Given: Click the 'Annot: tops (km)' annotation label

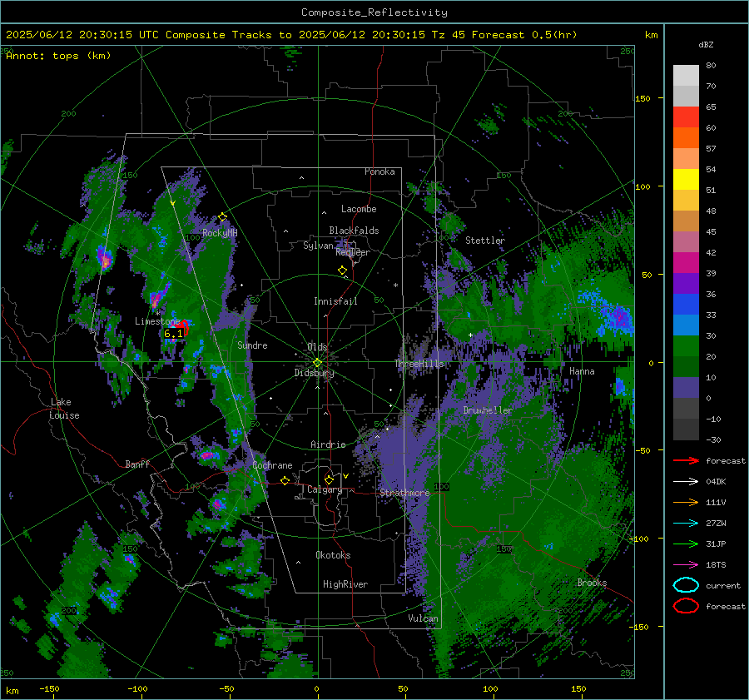Looking at the screenshot, I should (58, 56).
